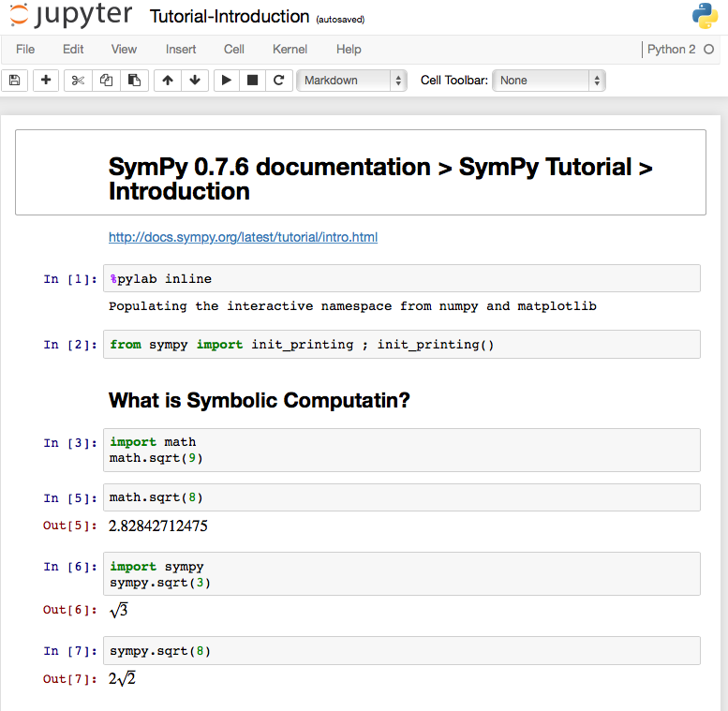Save and checkpoint the notebook
This screenshot has height=711, width=728.
point(15,81)
